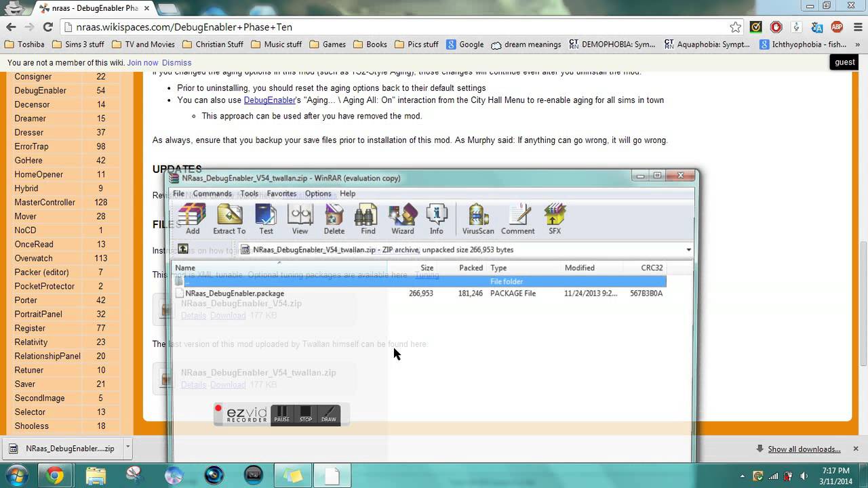Sort by Modified column header
868x488 pixels.
pos(592,268)
